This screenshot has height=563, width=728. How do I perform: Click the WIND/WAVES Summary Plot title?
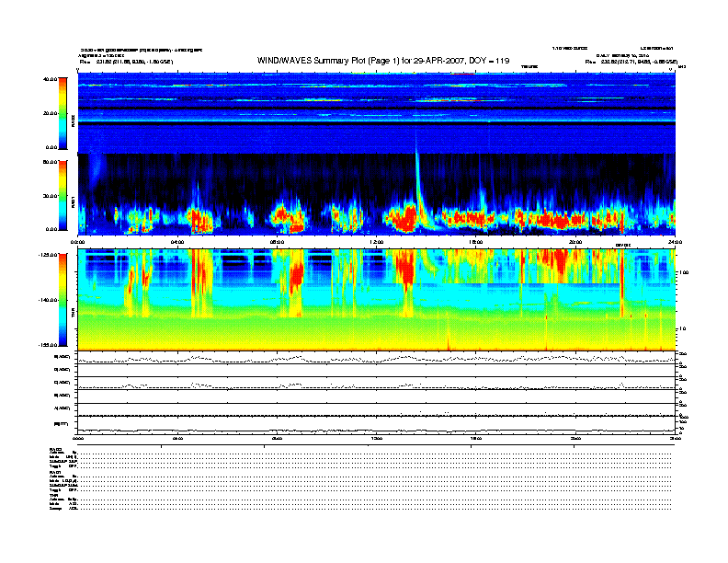click(x=383, y=61)
